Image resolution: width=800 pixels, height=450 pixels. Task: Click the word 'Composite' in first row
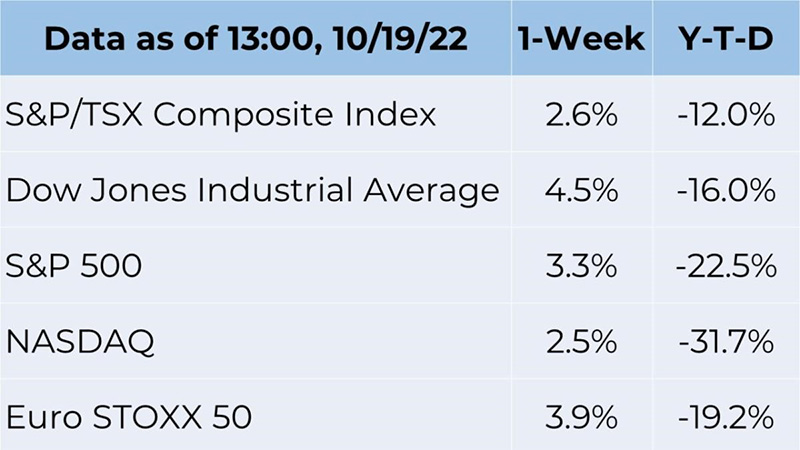tap(243, 116)
